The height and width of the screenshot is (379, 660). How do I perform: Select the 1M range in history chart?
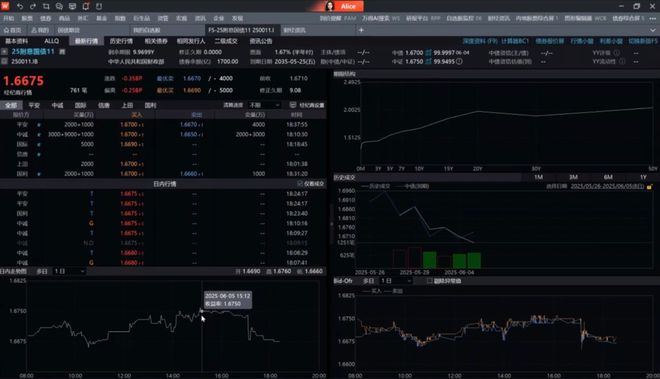(538, 177)
